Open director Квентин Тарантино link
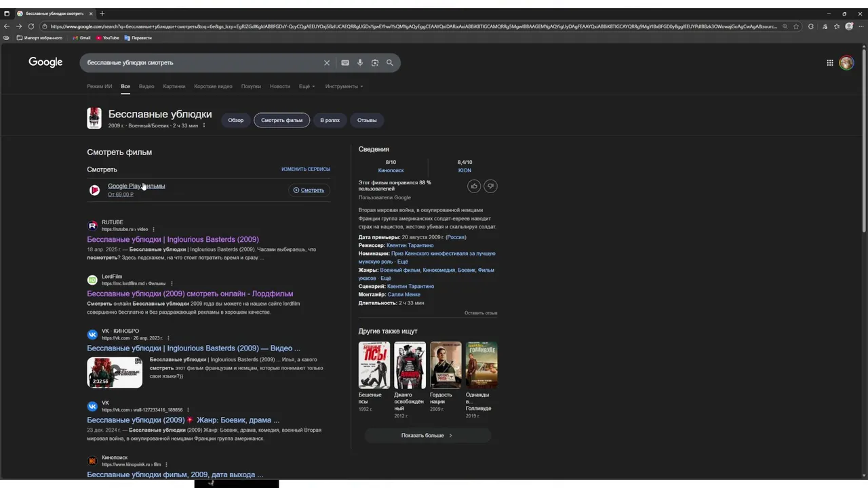The image size is (868, 488). coord(410,245)
